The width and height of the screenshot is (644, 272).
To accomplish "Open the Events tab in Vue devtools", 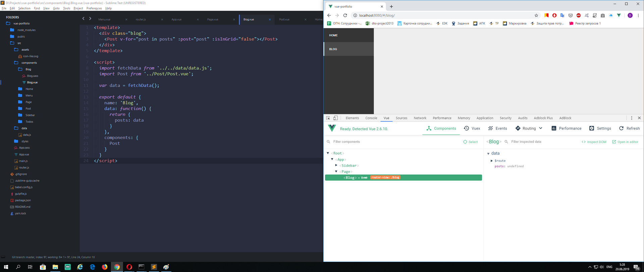I will 497,128.
